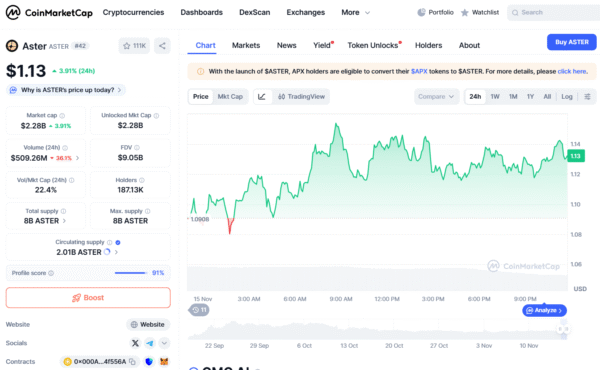Click the history events badge 11
Image resolution: width=600 pixels, height=370 pixels.
coord(199,310)
